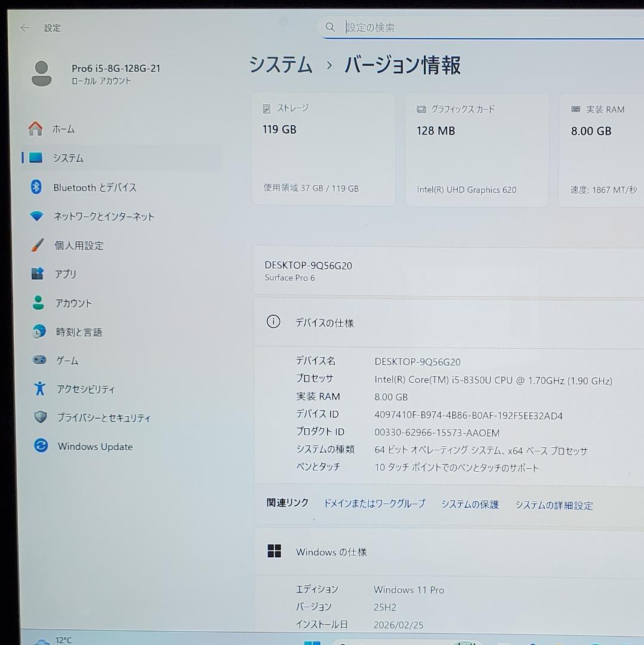
Task: Select the デバイス ID value
Action: pyautogui.click(x=468, y=416)
